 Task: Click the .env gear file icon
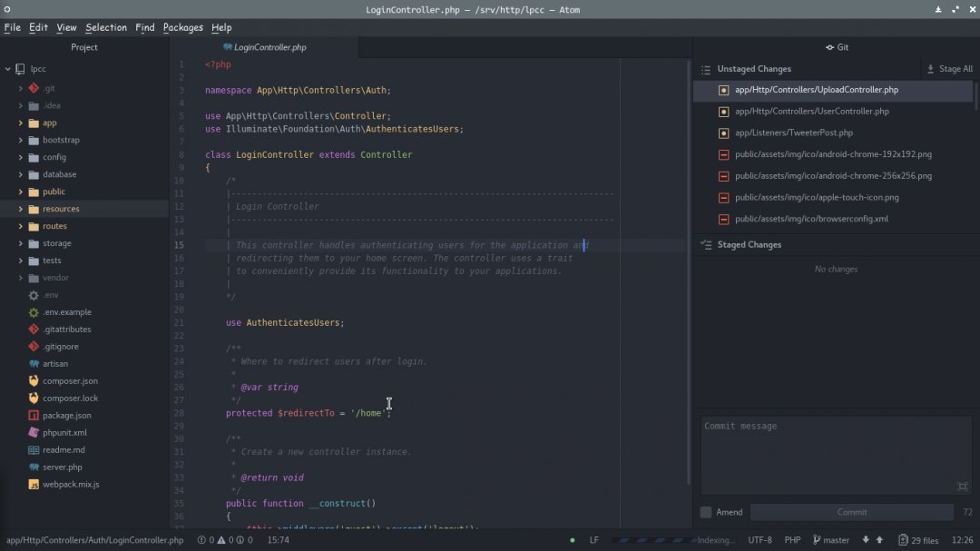pos(34,295)
